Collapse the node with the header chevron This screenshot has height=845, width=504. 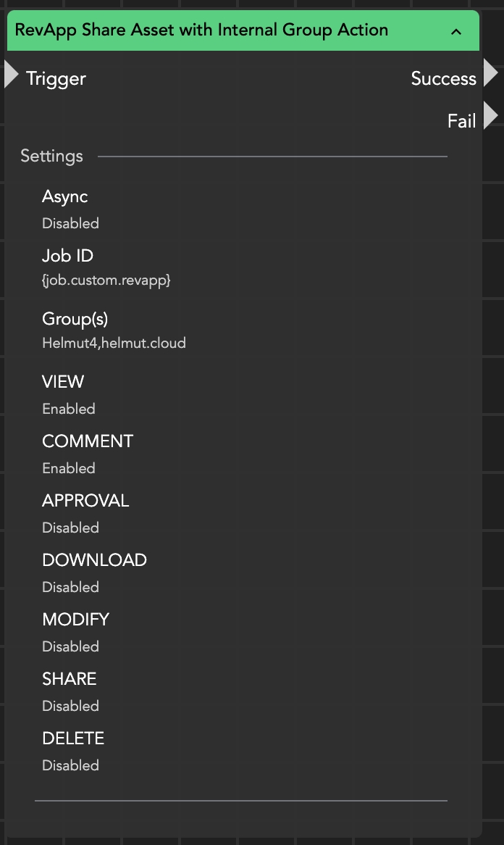pyautogui.click(x=456, y=31)
